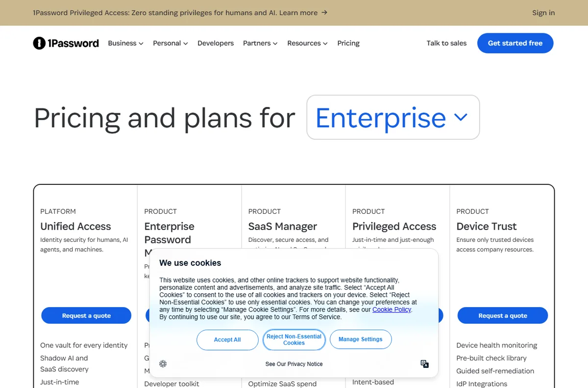Click the 1Password logo

pyautogui.click(x=66, y=43)
